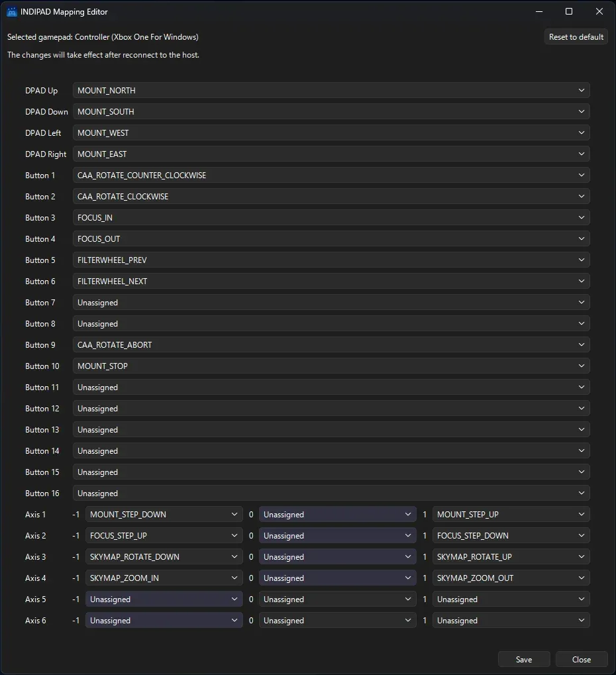The height and width of the screenshot is (675, 616).
Task: Open the DPAD Up MOUNT_NORTH dropdown
Action: (x=331, y=90)
